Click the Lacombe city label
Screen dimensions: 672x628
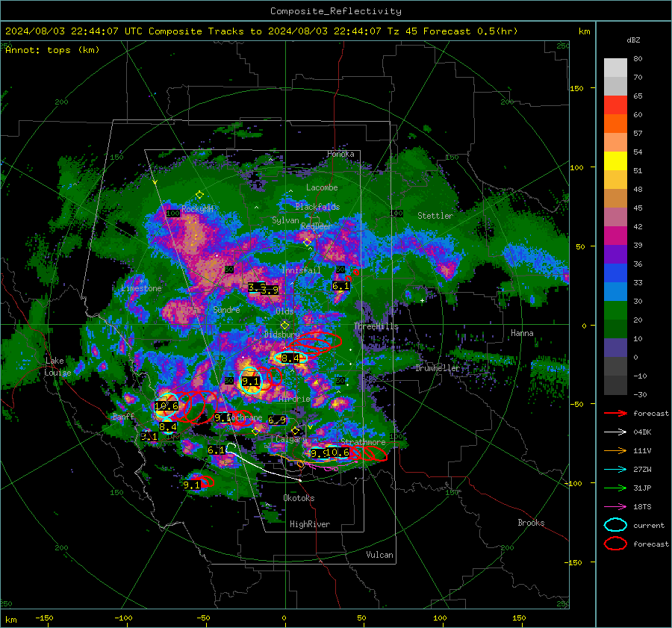tap(322, 187)
